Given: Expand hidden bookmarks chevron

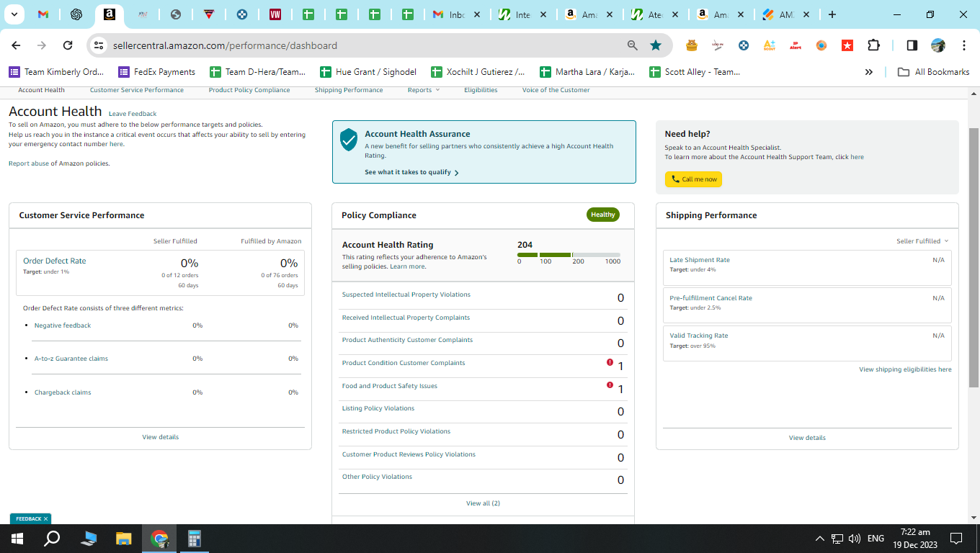Looking at the screenshot, I should pos(869,72).
